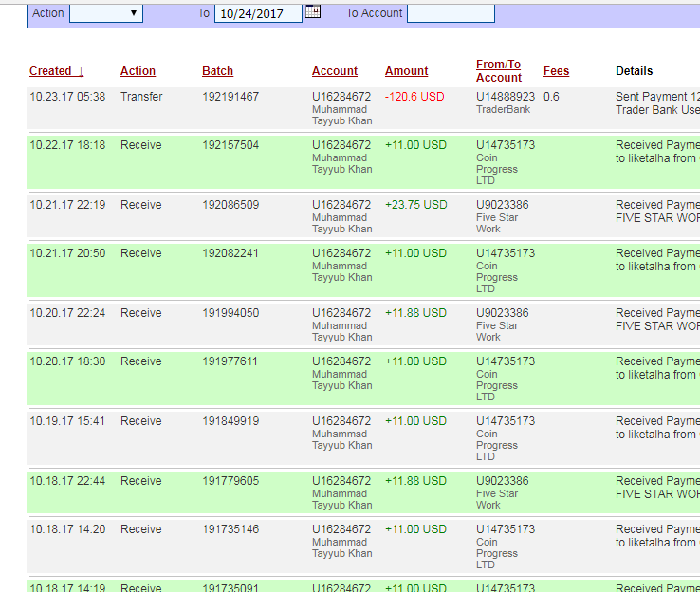The width and height of the screenshot is (700, 592).
Task: Select the +23.75 USD amount
Action: (415, 205)
